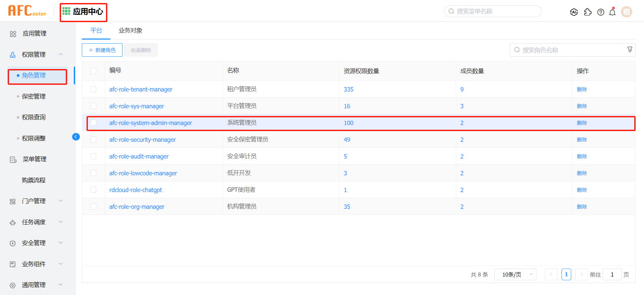Open 保密管理 in the sidebar
644x295 pixels.
click(34, 97)
